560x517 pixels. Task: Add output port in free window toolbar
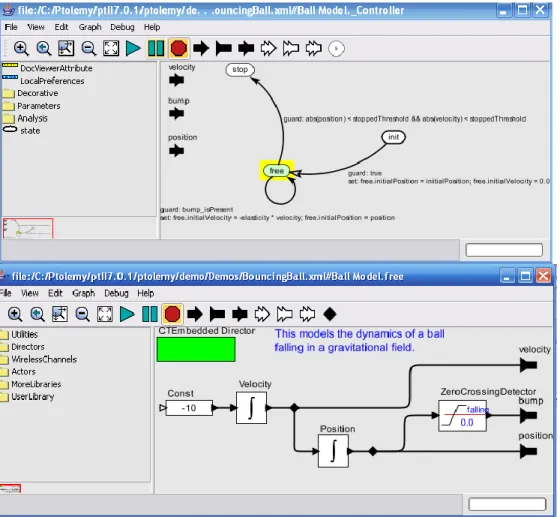pos(218,314)
